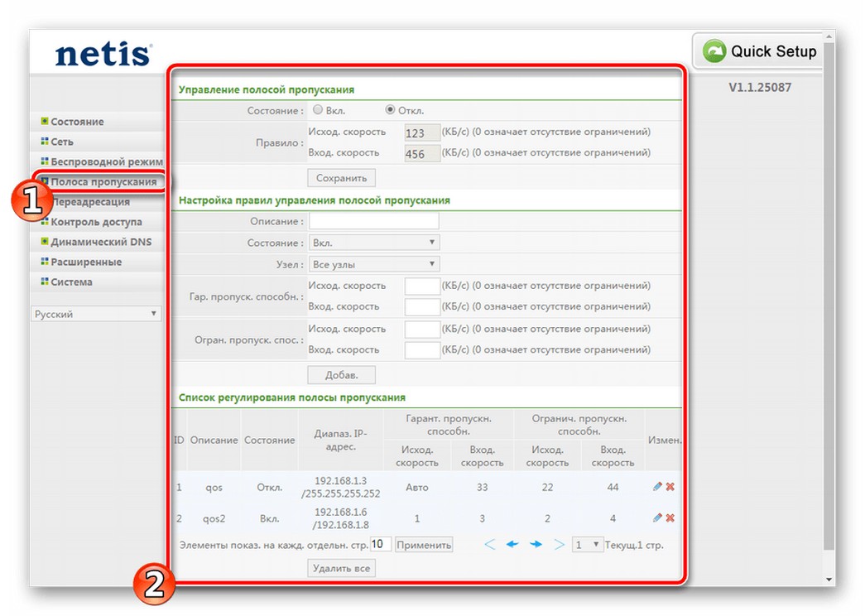Click the Описание text field

click(x=374, y=221)
